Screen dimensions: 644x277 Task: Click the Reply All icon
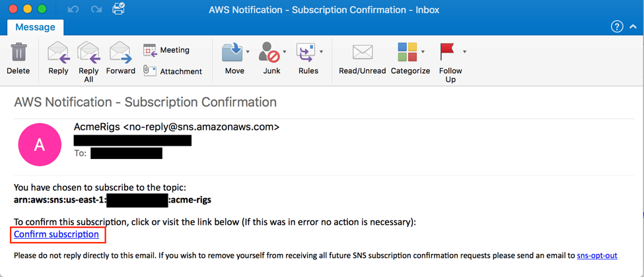tap(89, 53)
